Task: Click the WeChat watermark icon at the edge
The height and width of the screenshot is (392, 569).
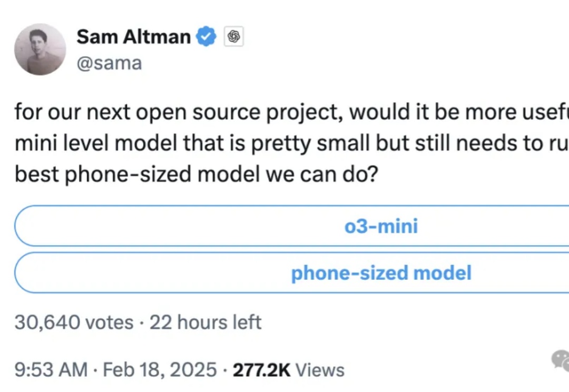Action: point(560,360)
